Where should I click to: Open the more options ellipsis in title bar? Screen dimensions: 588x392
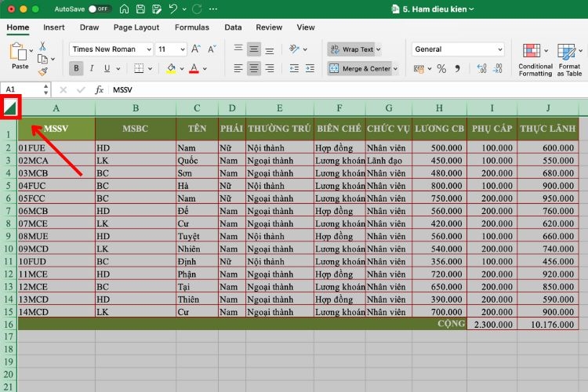pos(213,9)
